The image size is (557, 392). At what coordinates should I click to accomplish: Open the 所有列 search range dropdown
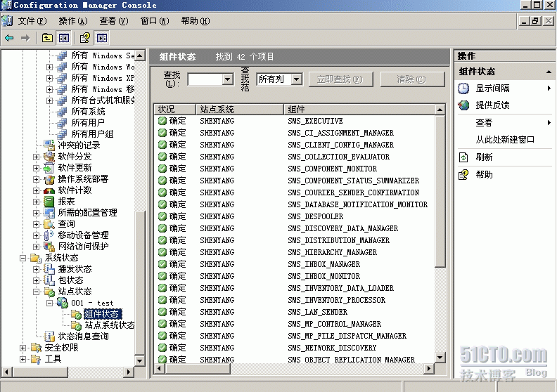297,79
